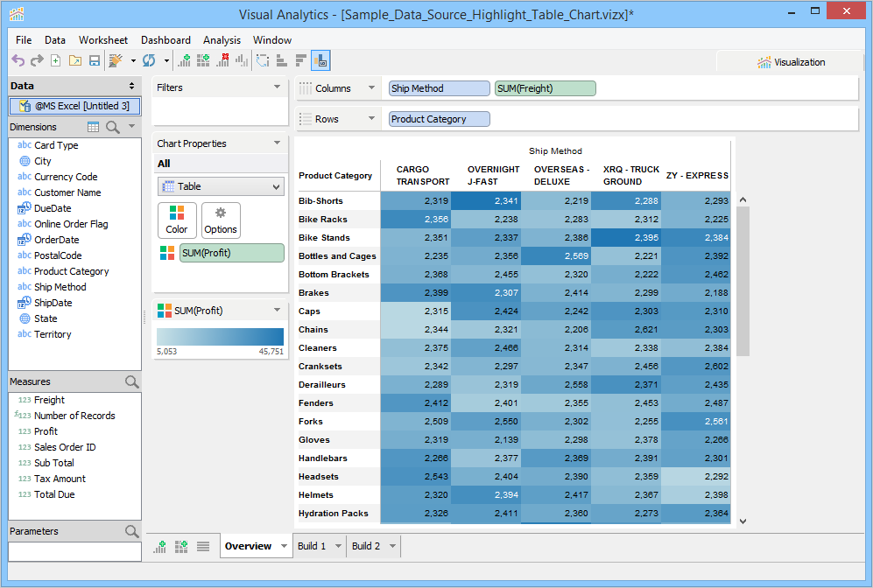Click the Undo arrow in the toolbar

click(x=18, y=60)
